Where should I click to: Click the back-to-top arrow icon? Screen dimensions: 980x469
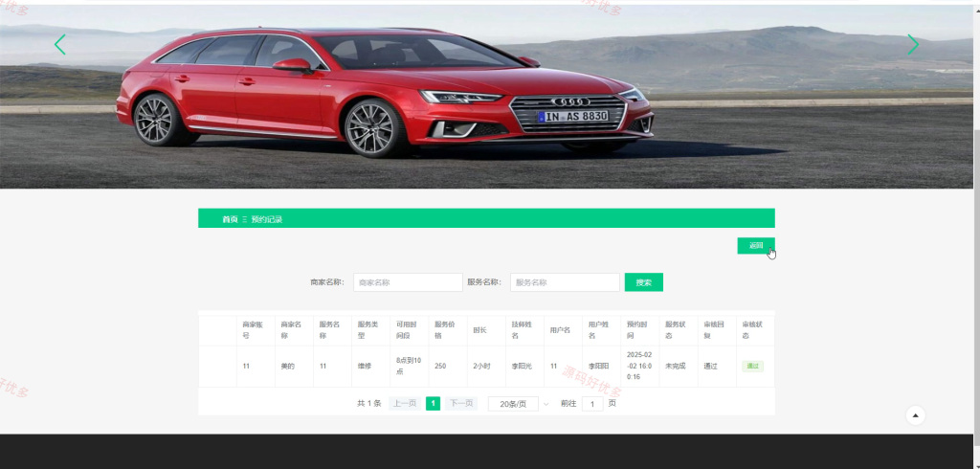pyautogui.click(x=916, y=415)
